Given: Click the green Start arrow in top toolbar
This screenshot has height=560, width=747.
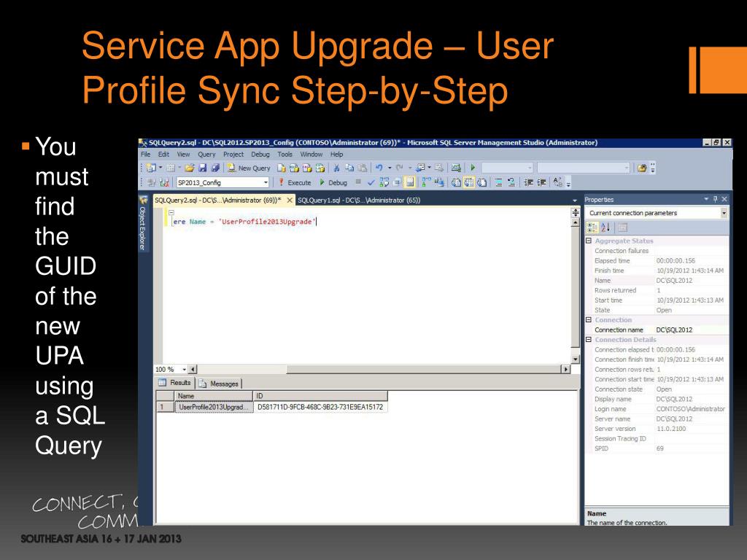Looking at the screenshot, I should pyautogui.click(x=473, y=168).
